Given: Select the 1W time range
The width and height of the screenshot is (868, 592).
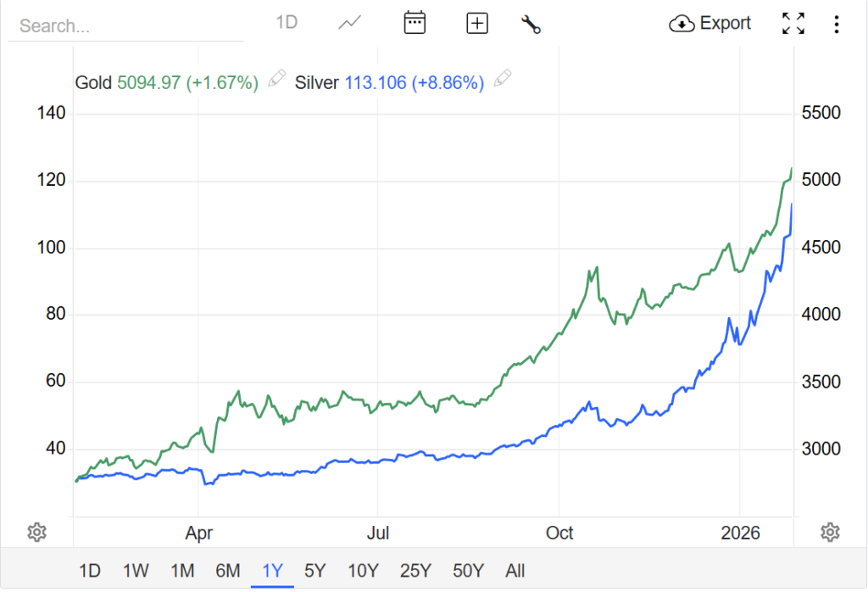Looking at the screenshot, I should tap(136, 571).
